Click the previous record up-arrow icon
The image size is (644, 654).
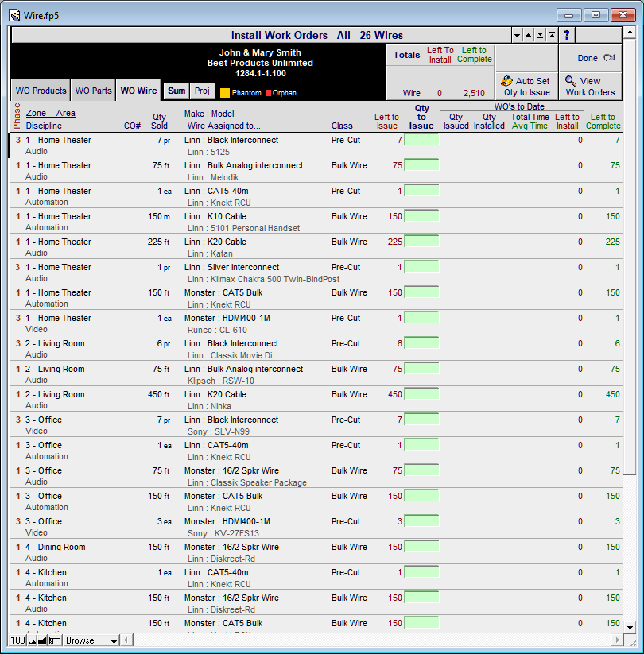[x=529, y=35]
